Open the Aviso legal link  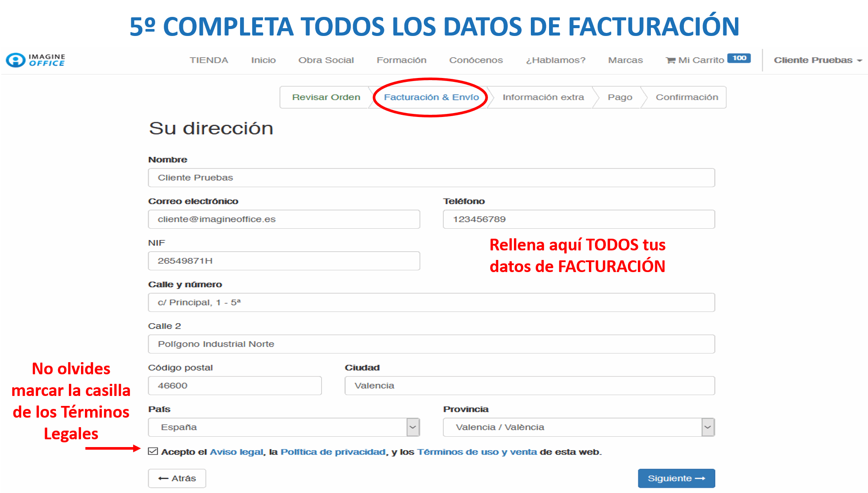(x=237, y=452)
